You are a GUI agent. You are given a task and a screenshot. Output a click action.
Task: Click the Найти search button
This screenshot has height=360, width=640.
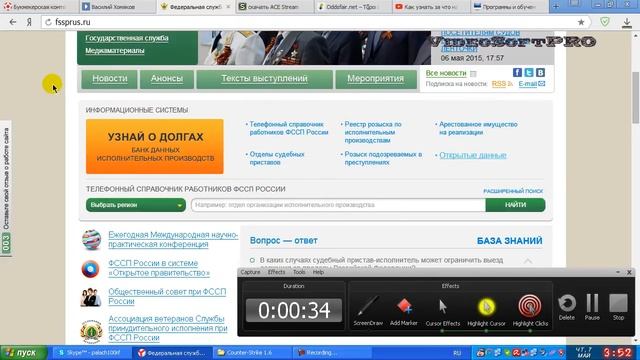pyautogui.click(x=515, y=205)
